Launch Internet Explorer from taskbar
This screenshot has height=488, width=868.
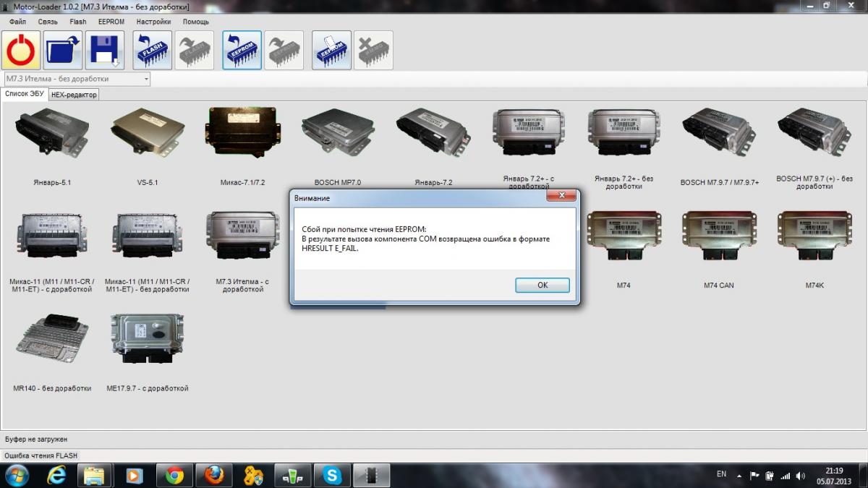click(x=57, y=475)
